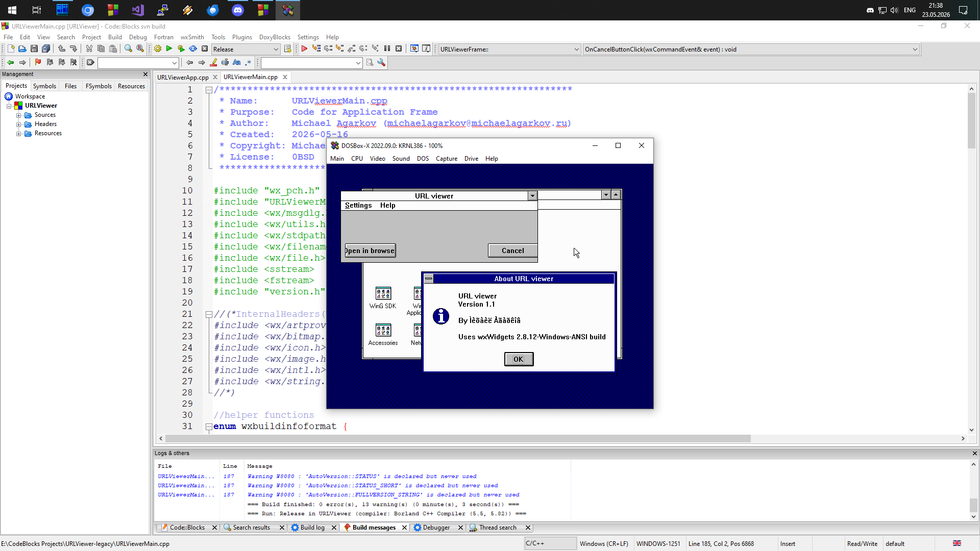Screen dimensions: 980x551
Task: Open the URLViewerFrame class scope dropdown
Action: click(x=509, y=49)
